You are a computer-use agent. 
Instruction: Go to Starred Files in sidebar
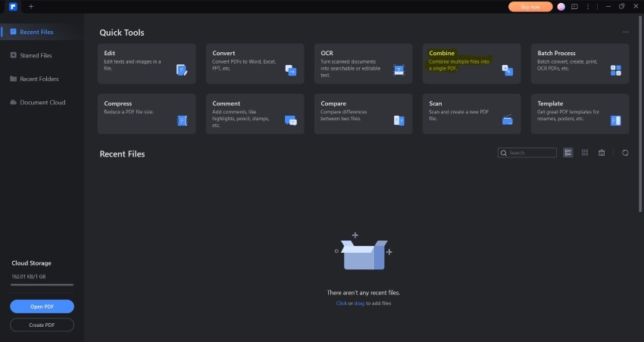tap(36, 55)
